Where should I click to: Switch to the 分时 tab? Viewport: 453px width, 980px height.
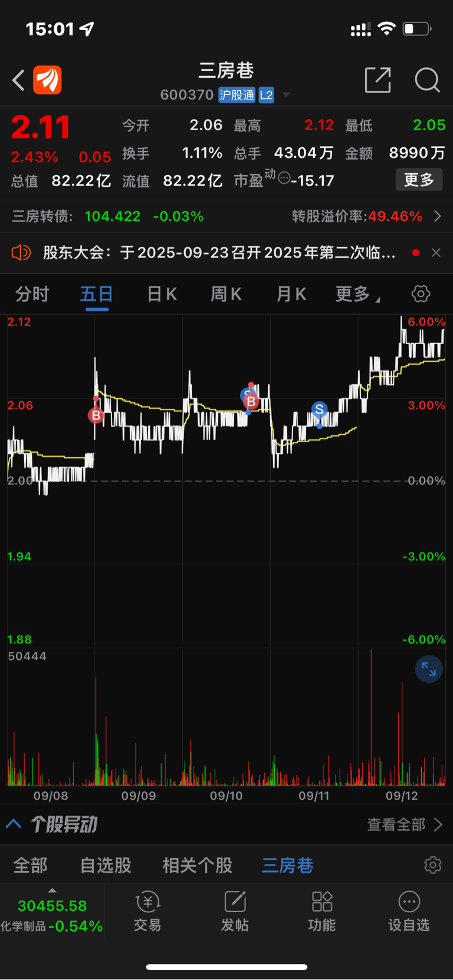[x=32, y=293]
